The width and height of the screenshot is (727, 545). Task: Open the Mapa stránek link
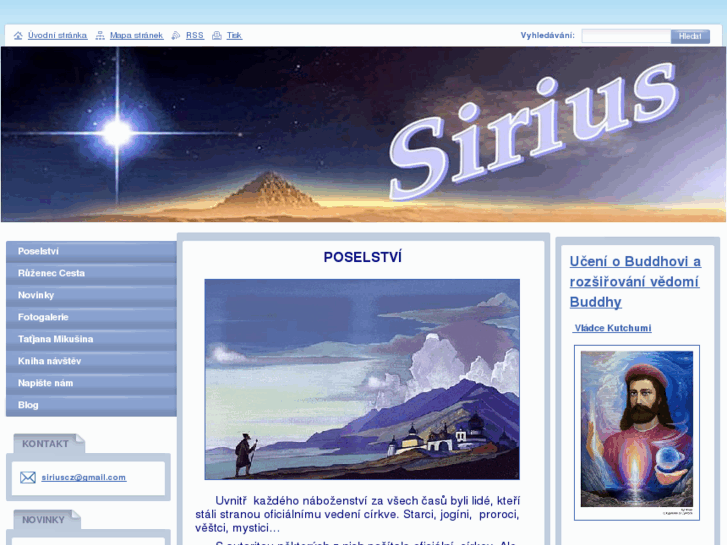coord(136,36)
